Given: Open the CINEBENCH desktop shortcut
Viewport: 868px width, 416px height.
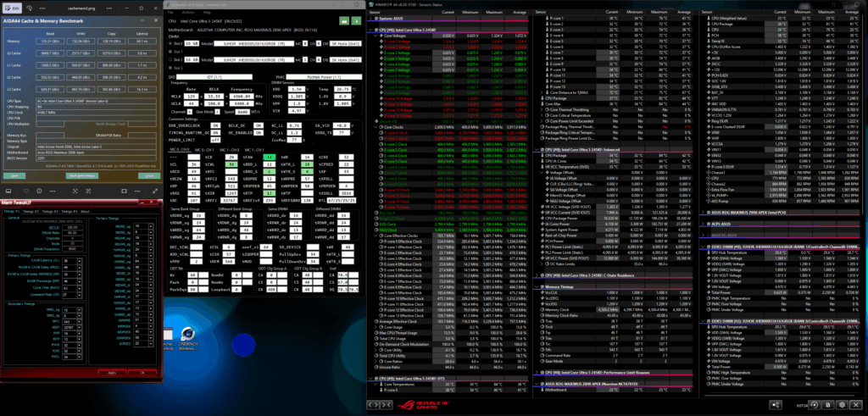Looking at the screenshot, I should [190, 339].
